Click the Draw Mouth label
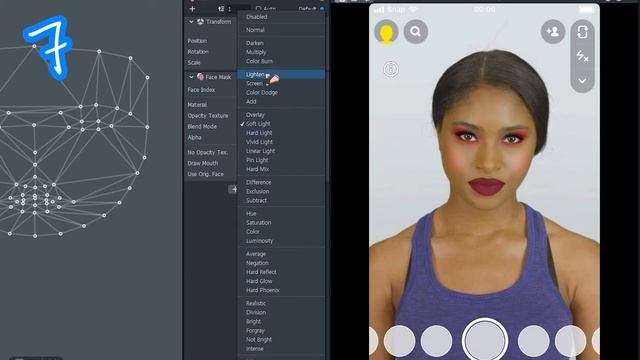 (x=202, y=163)
